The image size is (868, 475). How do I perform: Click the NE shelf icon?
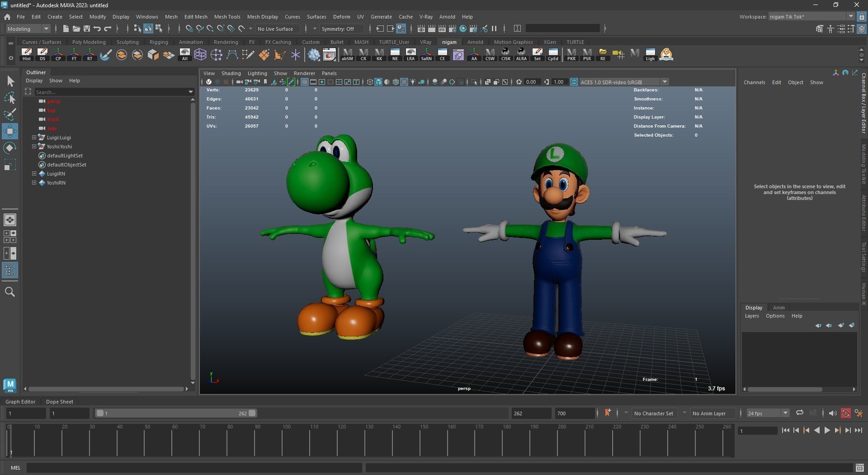point(395,54)
